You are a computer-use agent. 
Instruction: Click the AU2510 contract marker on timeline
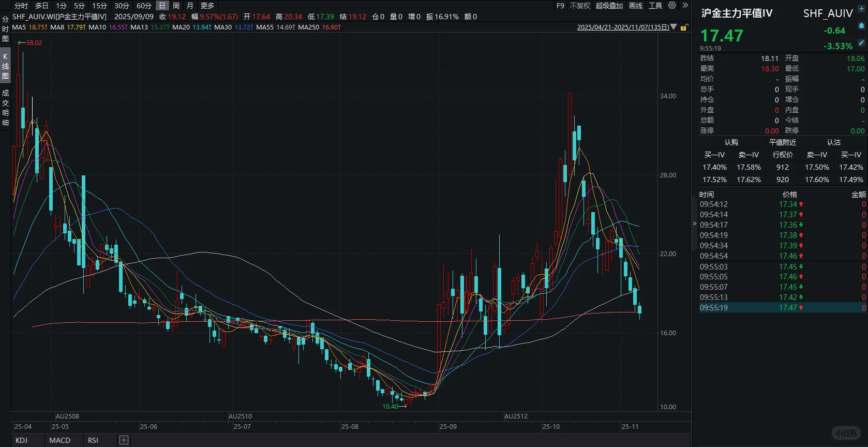click(240, 416)
